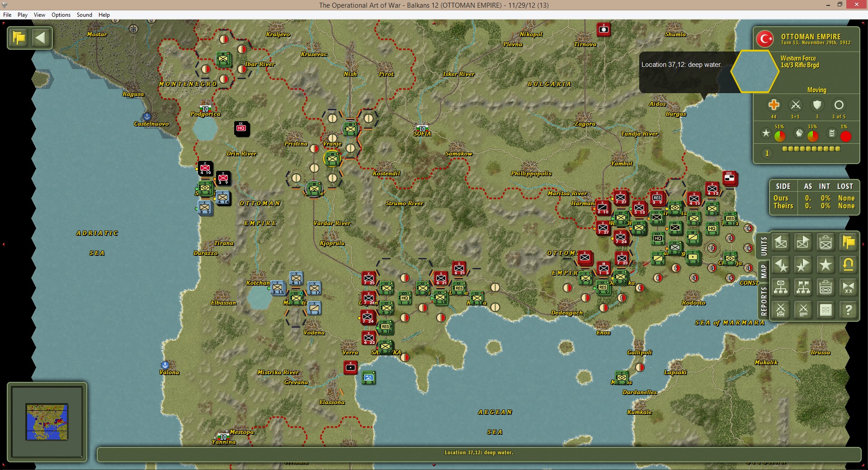868x470 pixels.
Task: Click the yellow squares strength bar
Action: tap(811, 149)
